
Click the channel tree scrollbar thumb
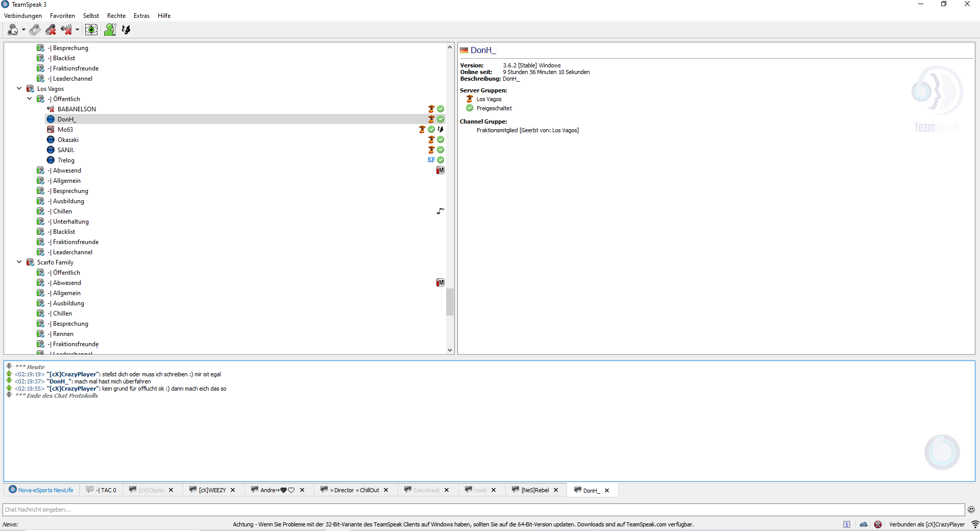tap(450, 302)
